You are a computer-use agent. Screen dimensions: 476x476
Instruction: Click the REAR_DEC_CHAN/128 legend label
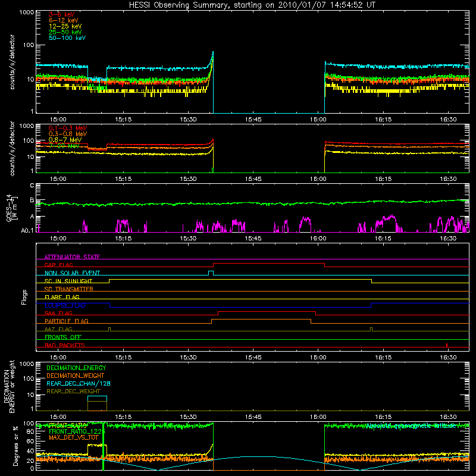[79, 383]
